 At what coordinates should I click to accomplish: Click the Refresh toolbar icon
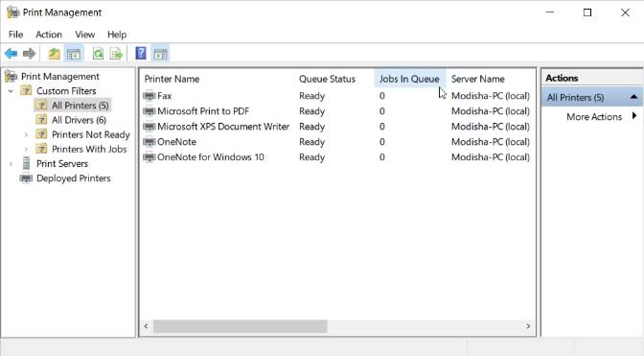click(x=98, y=54)
